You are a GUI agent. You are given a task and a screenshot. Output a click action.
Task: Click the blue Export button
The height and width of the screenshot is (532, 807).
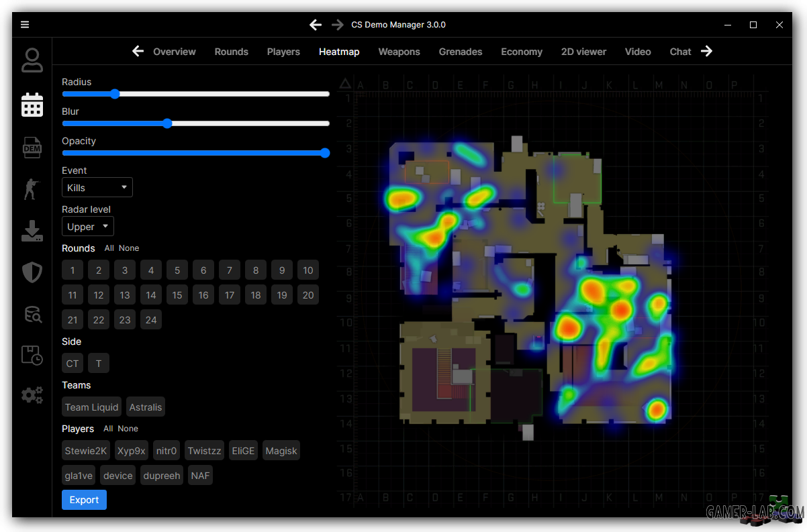click(84, 500)
